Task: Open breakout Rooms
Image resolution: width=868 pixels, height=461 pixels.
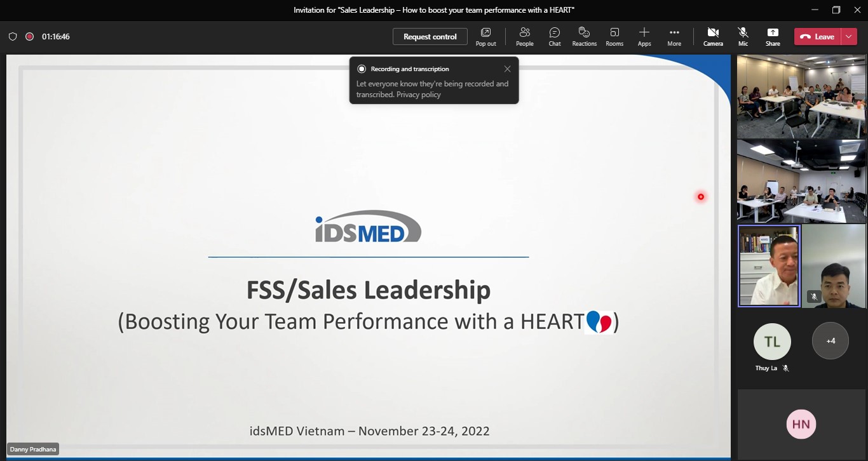Action: [614, 36]
